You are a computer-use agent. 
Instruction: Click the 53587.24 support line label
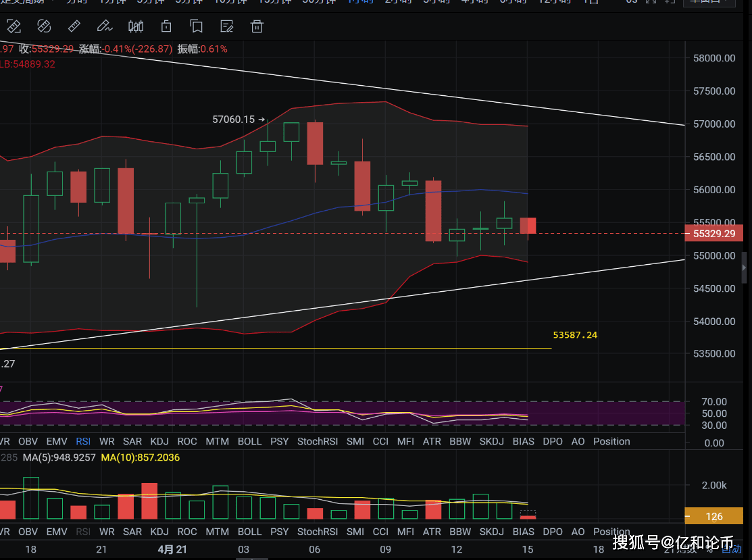point(575,335)
